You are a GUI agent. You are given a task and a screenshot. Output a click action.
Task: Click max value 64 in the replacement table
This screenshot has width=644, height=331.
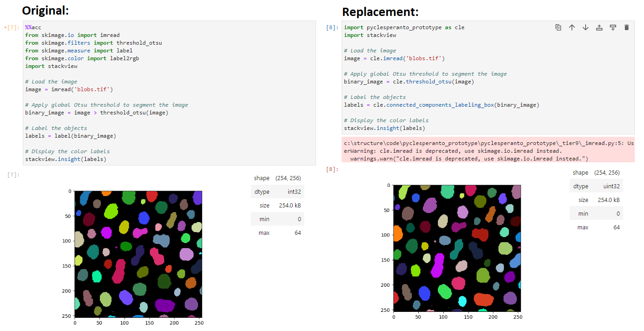point(617,228)
